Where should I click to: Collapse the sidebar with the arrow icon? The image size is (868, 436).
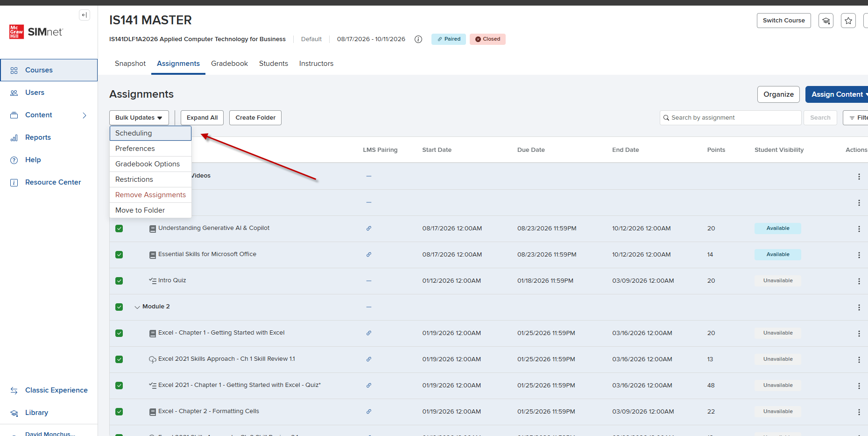tap(84, 15)
